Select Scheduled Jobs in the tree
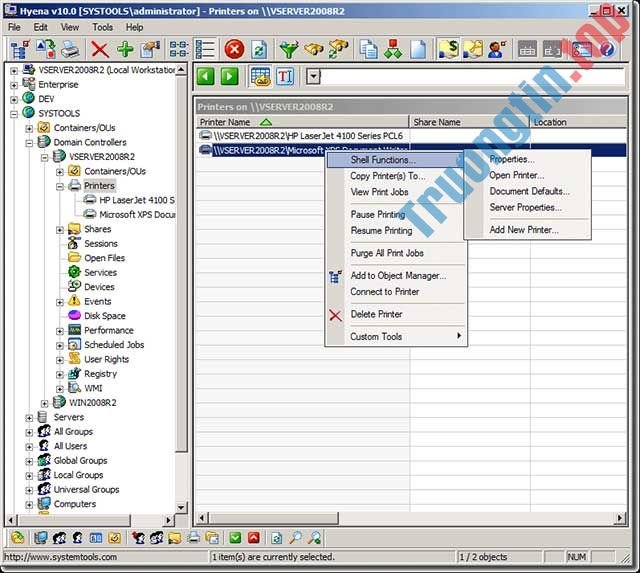Image resolution: width=640 pixels, height=573 pixels. 114,344
